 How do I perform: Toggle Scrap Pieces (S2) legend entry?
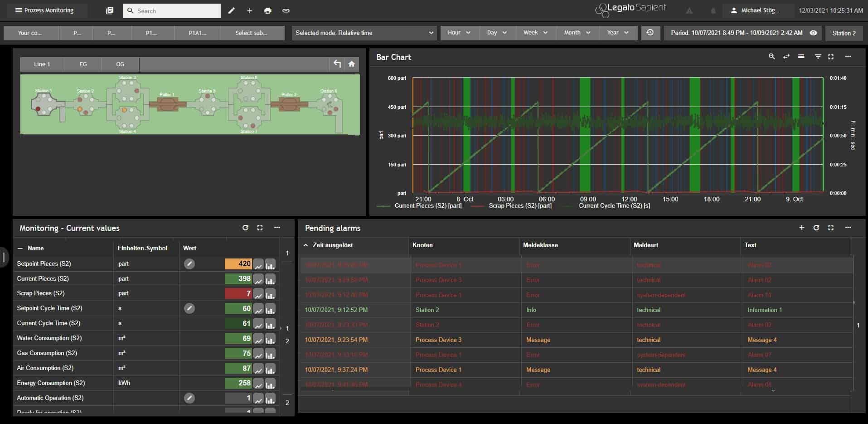(512, 206)
